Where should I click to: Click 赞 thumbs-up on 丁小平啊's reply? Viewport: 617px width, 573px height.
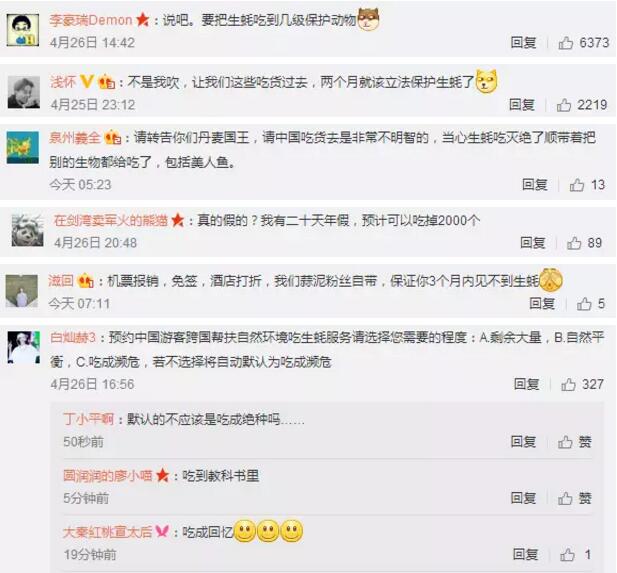[x=575, y=442]
